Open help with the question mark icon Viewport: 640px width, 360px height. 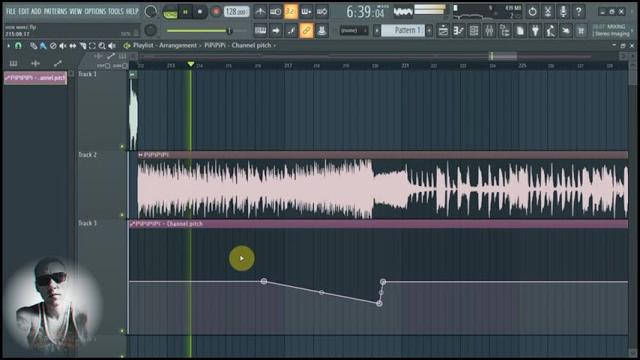tap(579, 12)
